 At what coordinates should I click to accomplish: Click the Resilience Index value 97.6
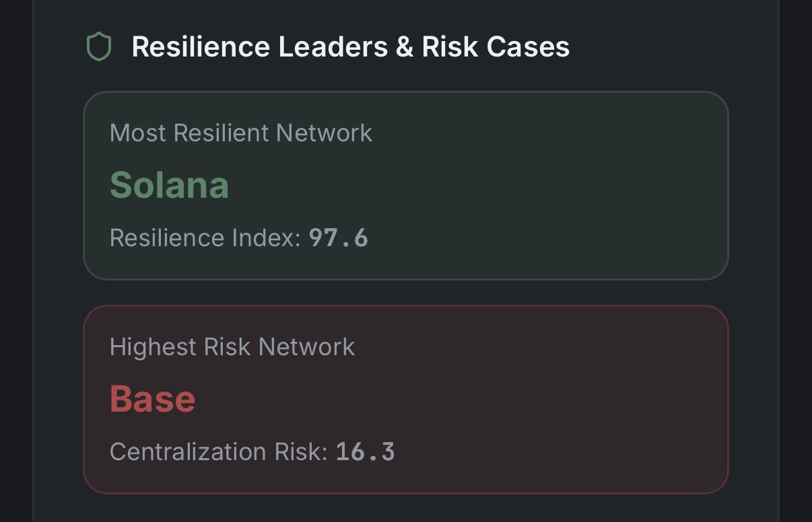[x=338, y=237]
